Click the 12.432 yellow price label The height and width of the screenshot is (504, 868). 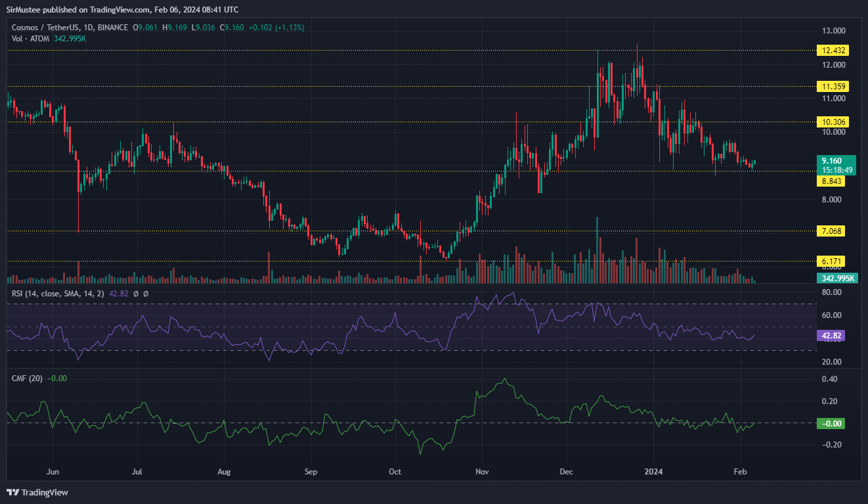click(x=831, y=50)
